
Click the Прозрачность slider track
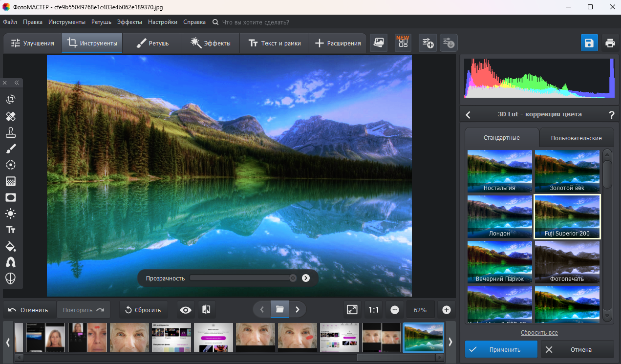[243, 278]
